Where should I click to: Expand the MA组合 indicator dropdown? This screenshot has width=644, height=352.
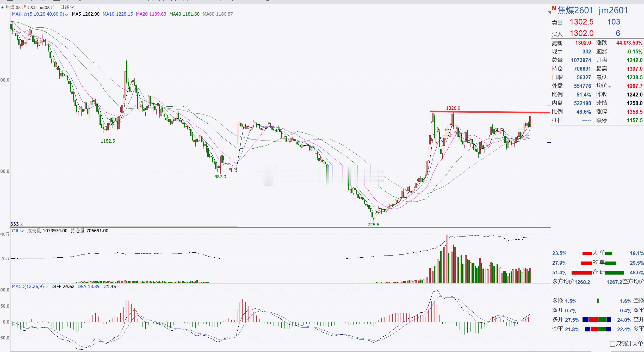coord(67,14)
